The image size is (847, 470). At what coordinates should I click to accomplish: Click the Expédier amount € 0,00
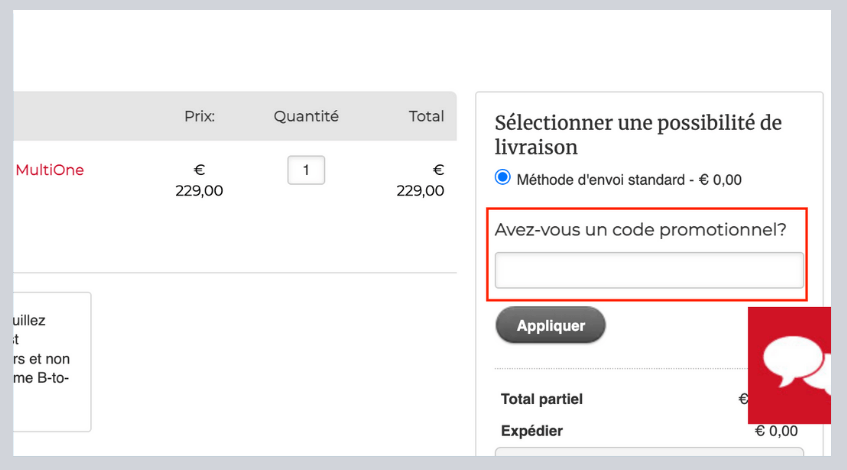776,431
